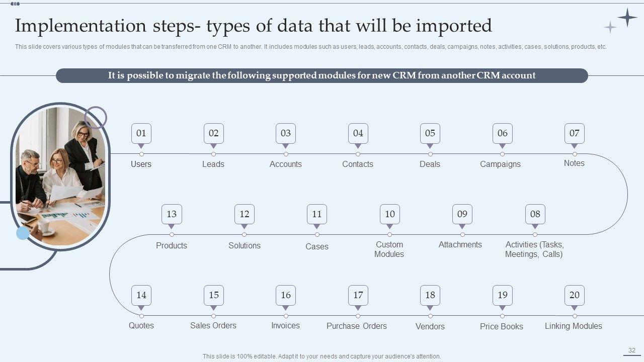Click the slide title heading text
The width and height of the screenshot is (644, 362).
click(253, 25)
